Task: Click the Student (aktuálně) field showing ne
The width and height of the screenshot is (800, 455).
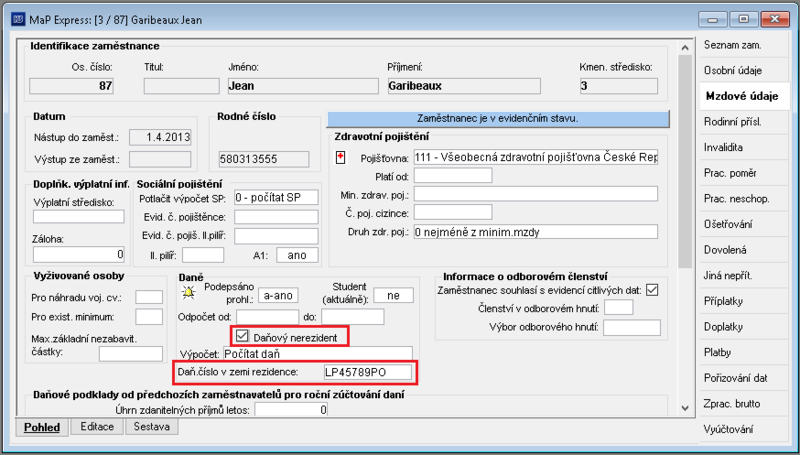Action: [x=393, y=295]
